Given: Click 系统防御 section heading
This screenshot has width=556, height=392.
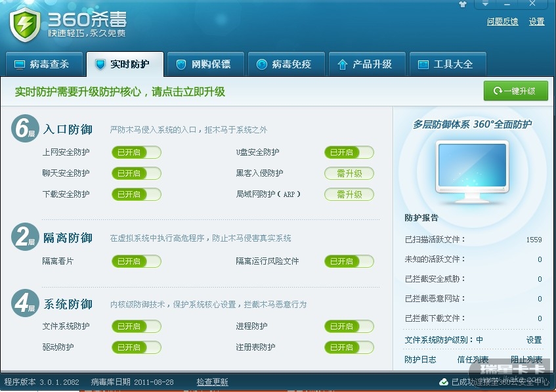Looking at the screenshot, I should click(x=68, y=305).
